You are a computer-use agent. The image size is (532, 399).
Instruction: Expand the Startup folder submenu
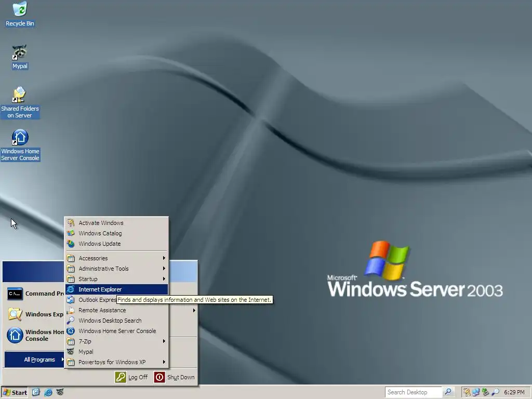click(117, 279)
